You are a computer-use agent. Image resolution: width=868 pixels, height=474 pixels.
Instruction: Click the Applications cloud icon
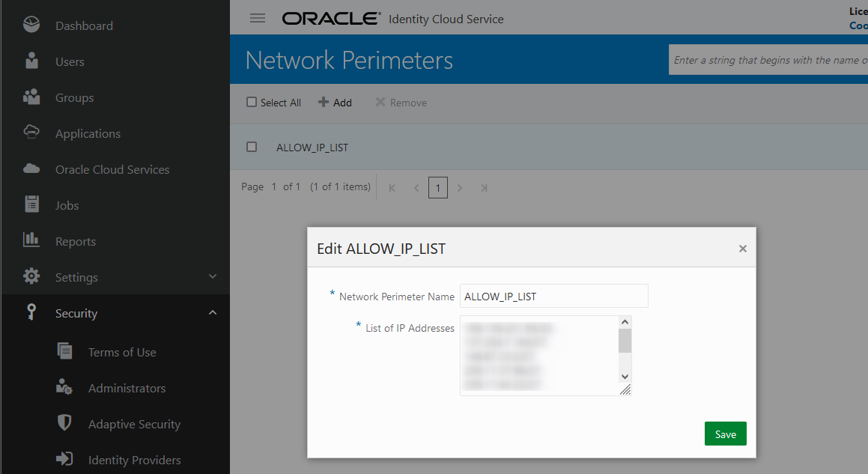coord(31,133)
